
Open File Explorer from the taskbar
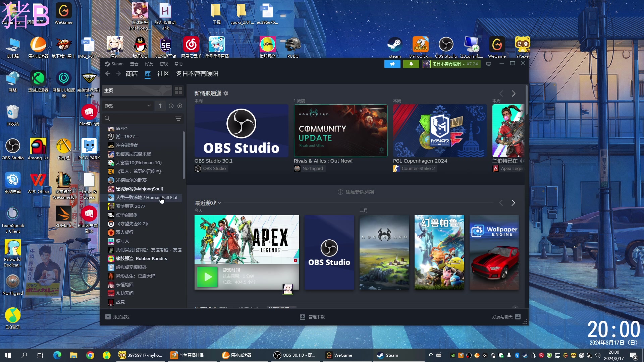73,355
